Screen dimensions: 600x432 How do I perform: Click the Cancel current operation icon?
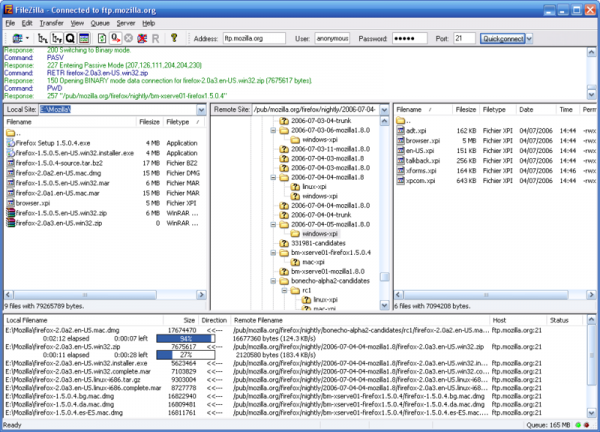(x=129, y=38)
